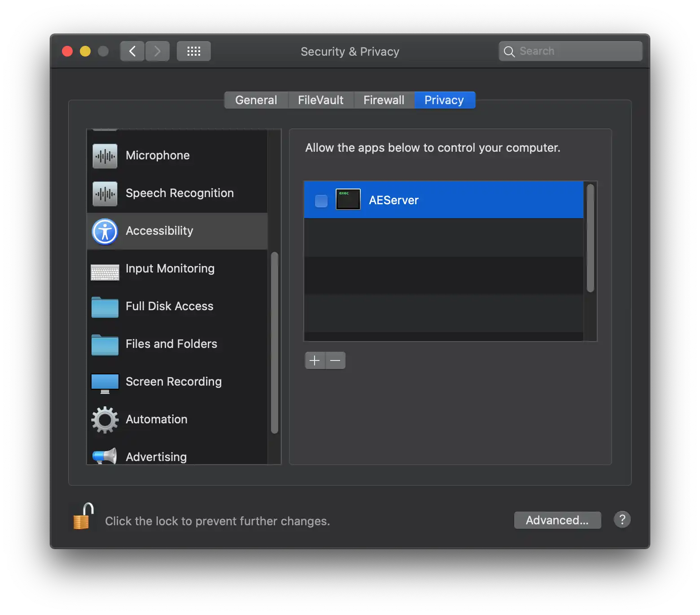
Task: Click inside the Search field
Action: pos(570,51)
